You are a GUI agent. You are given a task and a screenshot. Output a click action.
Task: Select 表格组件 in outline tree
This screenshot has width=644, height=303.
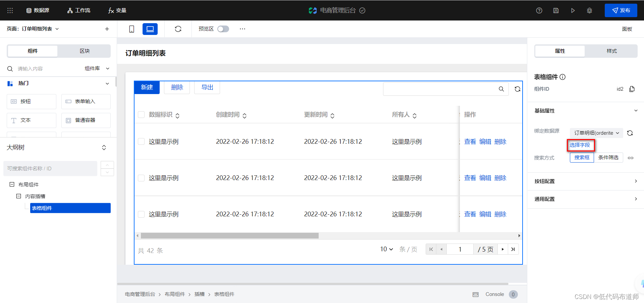coord(70,208)
